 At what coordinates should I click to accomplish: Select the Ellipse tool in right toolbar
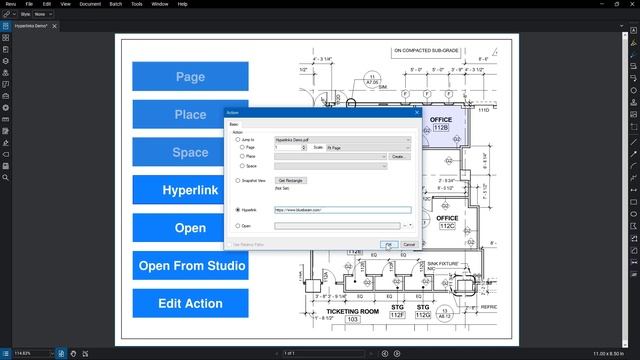[633, 214]
